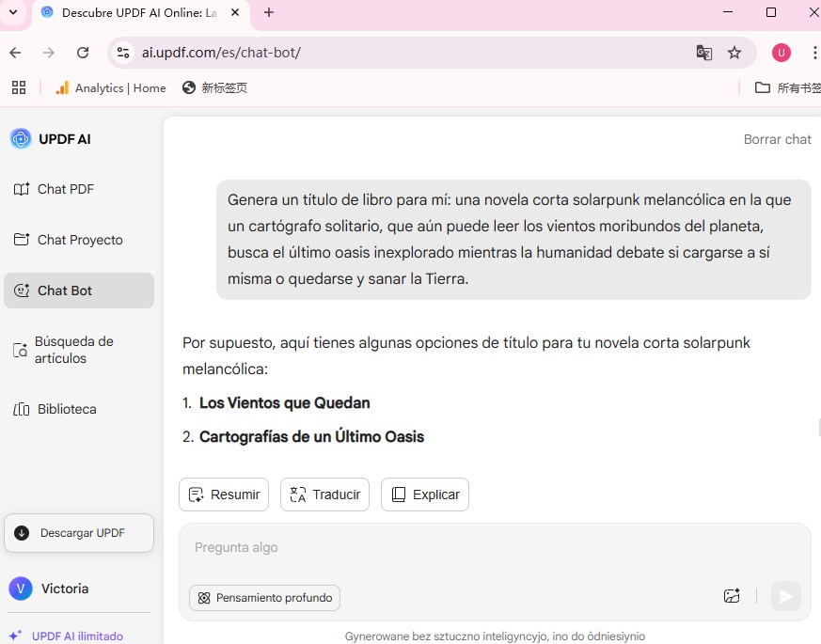Click the Descargar UPDF button
This screenshot has width=821, height=644.
click(x=79, y=533)
